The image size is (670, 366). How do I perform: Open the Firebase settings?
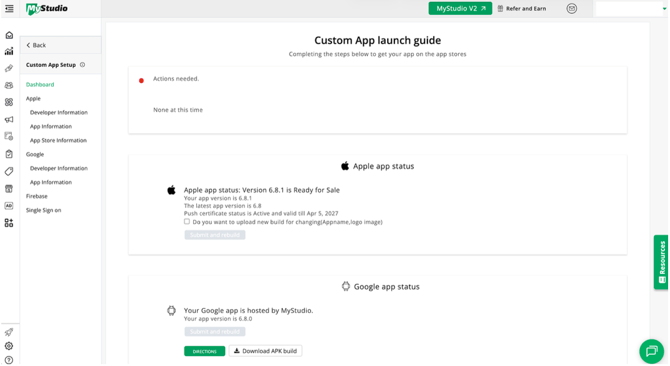[x=36, y=196]
